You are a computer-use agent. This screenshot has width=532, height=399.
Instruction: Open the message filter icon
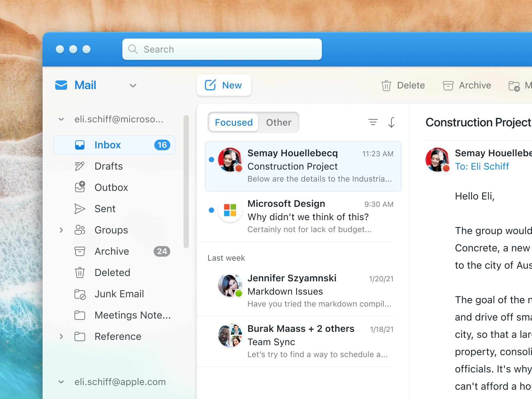(373, 122)
